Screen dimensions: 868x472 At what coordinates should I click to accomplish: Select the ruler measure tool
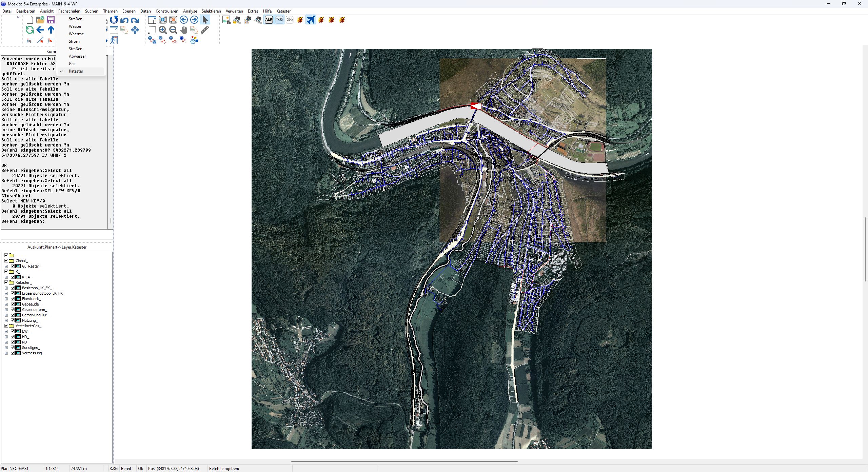(x=205, y=30)
